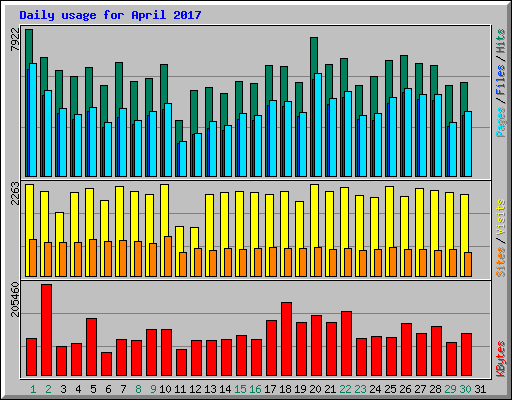Click day label 27 on x-axis
Viewport: 512px width, 400px height.
point(420,389)
